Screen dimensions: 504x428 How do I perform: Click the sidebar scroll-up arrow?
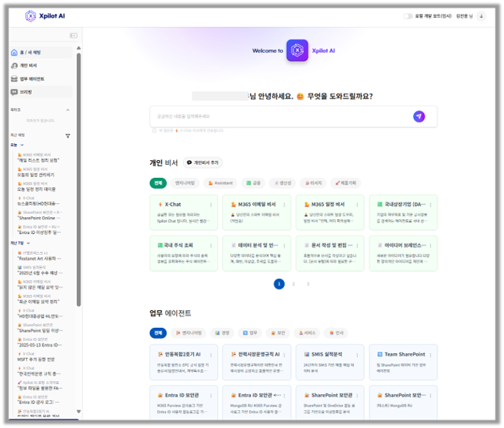(x=78, y=48)
